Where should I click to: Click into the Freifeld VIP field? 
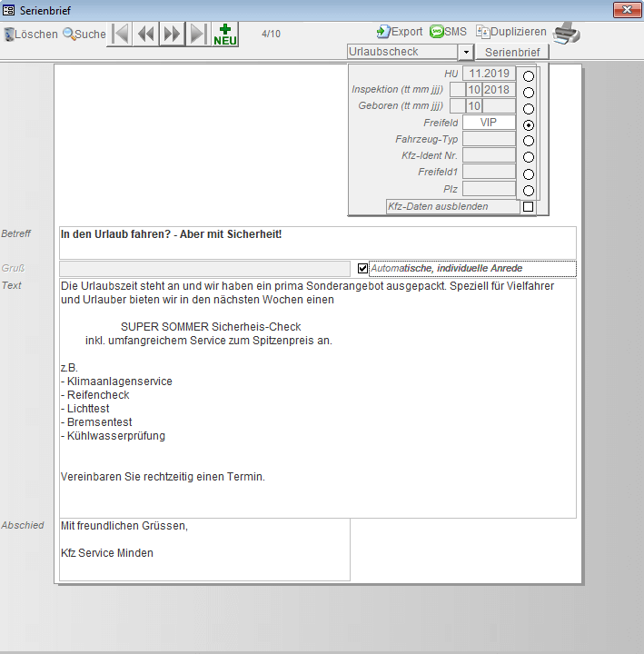point(489,123)
